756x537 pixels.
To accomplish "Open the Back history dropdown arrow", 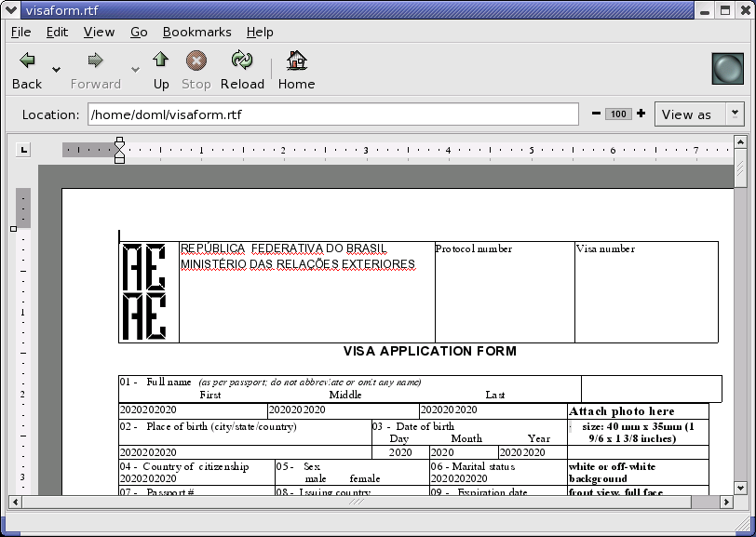I will (57, 70).
